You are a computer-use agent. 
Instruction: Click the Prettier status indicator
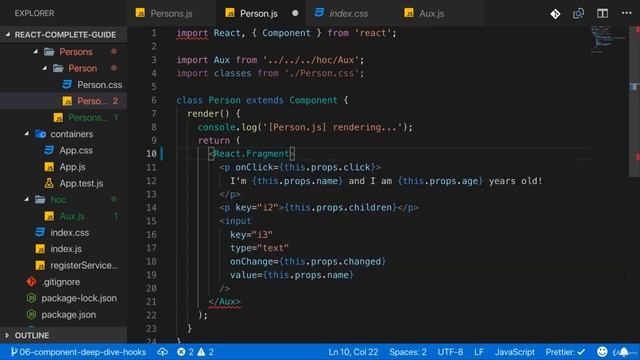(x=565, y=352)
